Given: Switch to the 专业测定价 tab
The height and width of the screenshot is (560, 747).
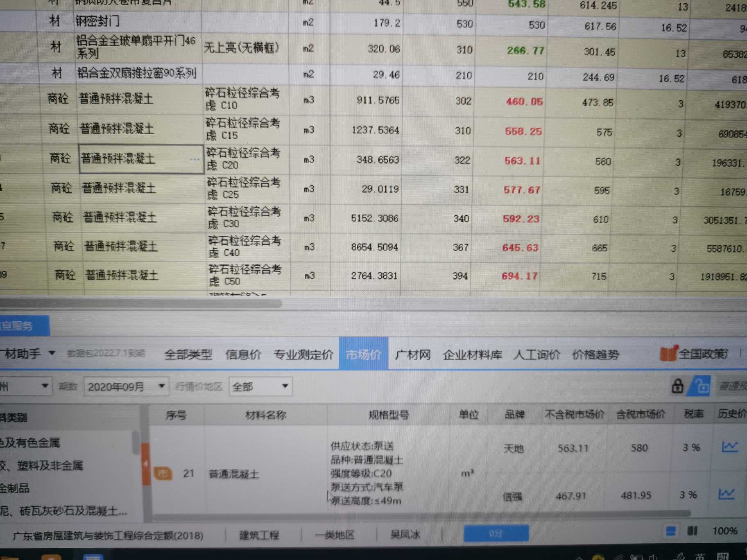Looking at the screenshot, I should [303, 354].
